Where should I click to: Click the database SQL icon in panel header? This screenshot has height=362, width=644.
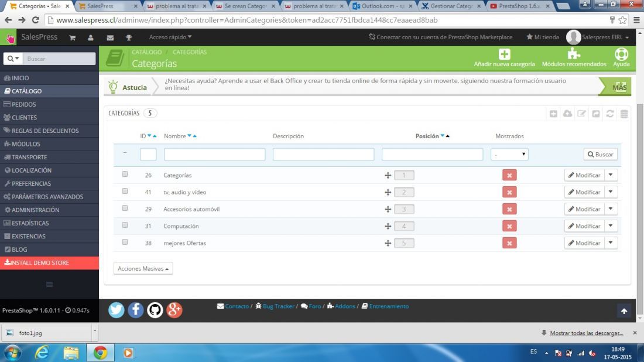coord(624,114)
